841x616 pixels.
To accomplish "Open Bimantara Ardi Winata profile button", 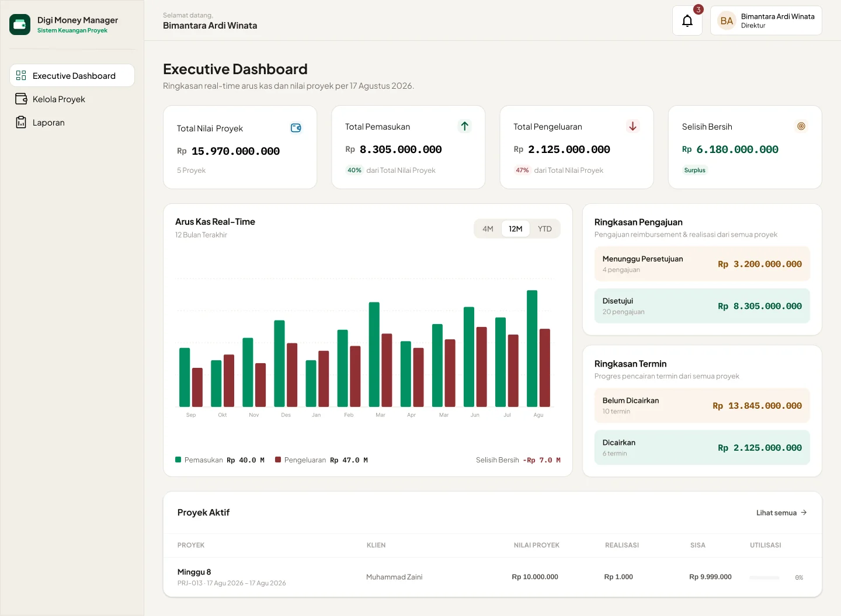I will (766, 21).
